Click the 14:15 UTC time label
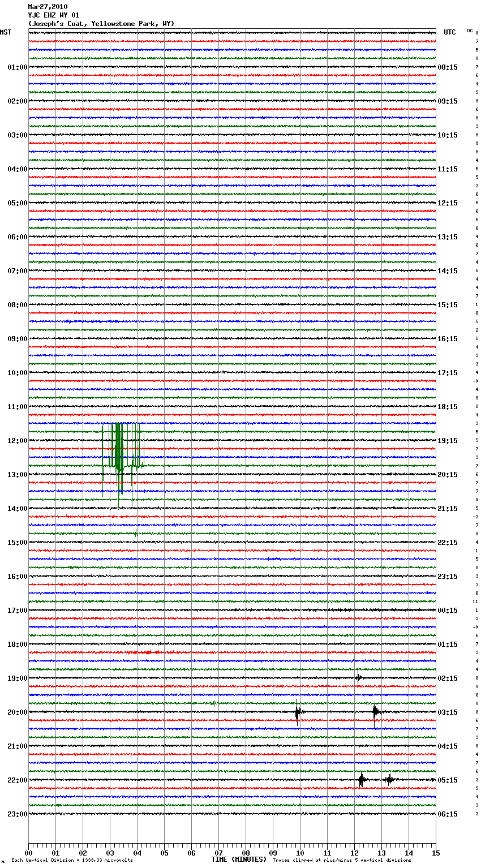 [x=448, y=271]
